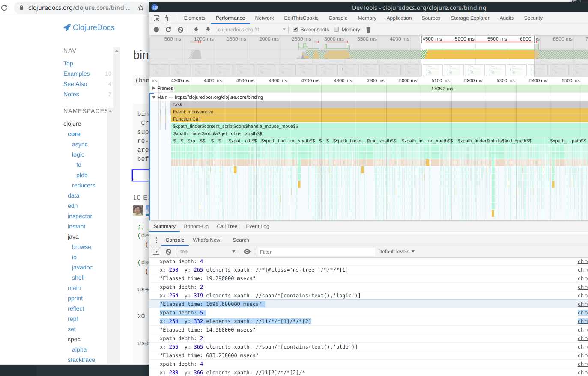Open the stacktrace namespace link
This screenshot has height=376, width=588.
(x=81, y=360)
